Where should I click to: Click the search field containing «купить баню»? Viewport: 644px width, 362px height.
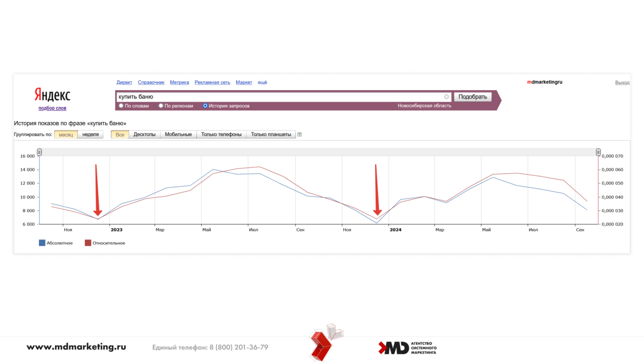[283, 97]
